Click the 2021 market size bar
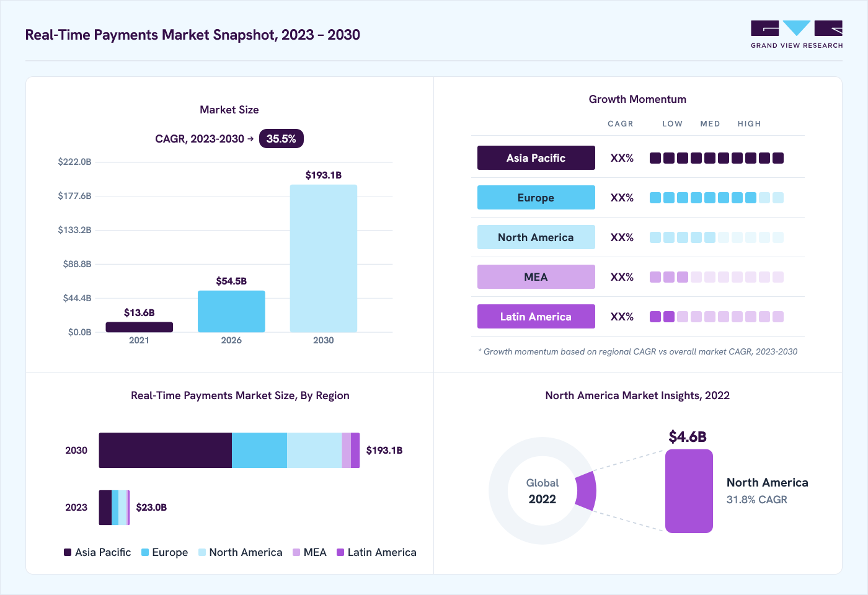This screenshot has height=595, width=868. [x=139, y=327]
